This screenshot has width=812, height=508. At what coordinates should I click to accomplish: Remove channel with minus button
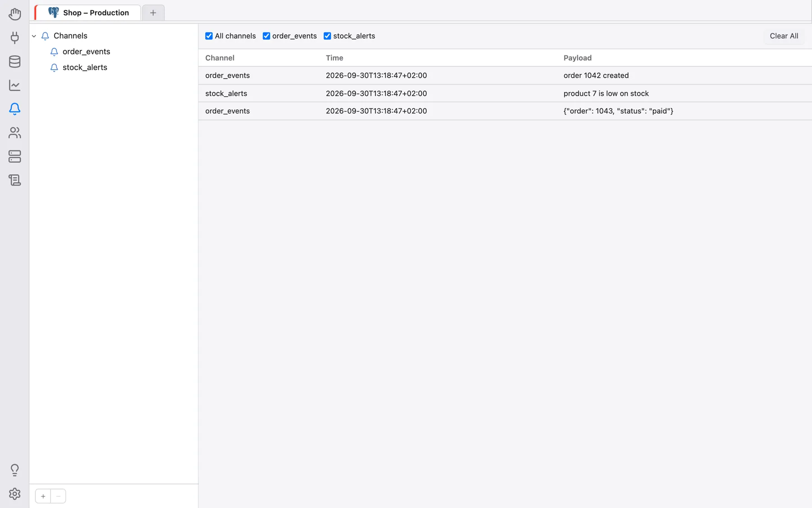58,496
